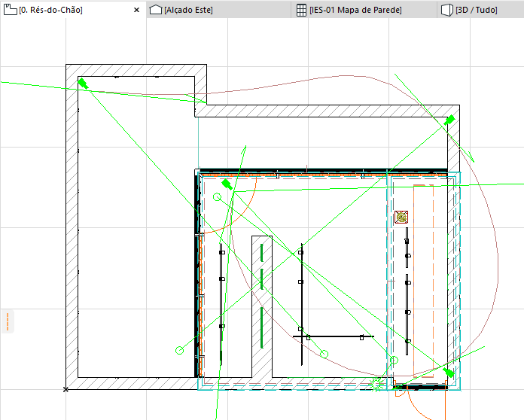The height and width of the screenshot is (420, 524).
Task: Select the green camera near the door swing
Action: click(227, 184)
